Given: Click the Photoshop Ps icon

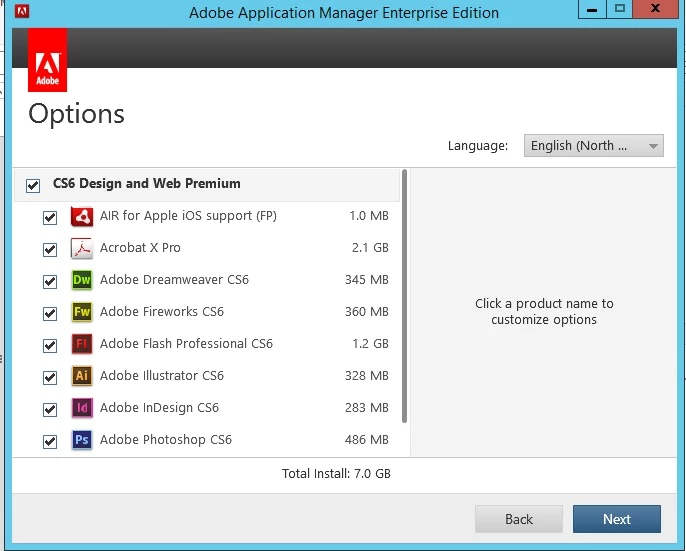Looking at the screenshot, I should coord(82,440).
